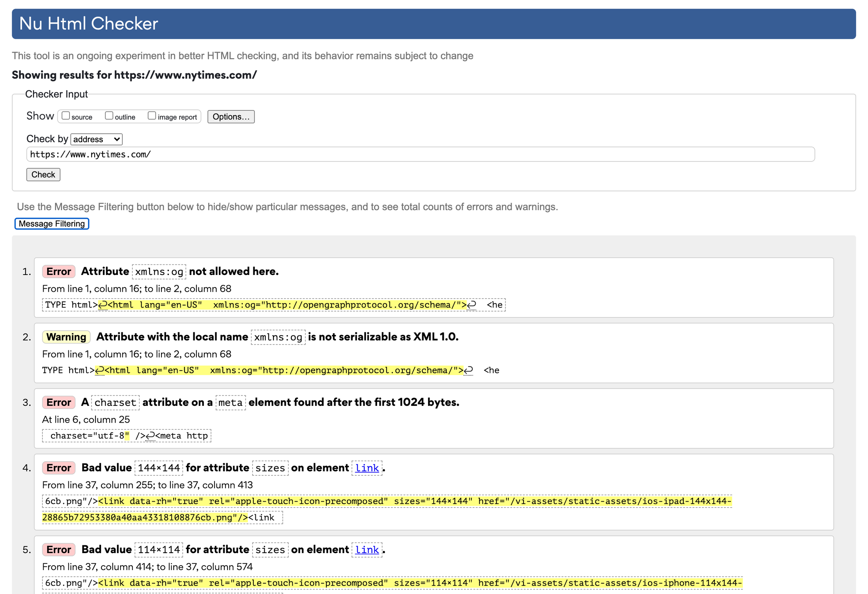
Task: Tick the outline checkbox
Action: [x=109, y=115]
